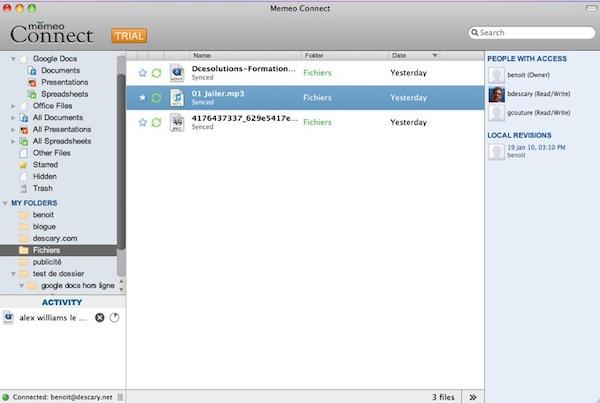
Task: Collapse the MY FOLDERS section
Action: pyautogui.click(x=5, y=203)
